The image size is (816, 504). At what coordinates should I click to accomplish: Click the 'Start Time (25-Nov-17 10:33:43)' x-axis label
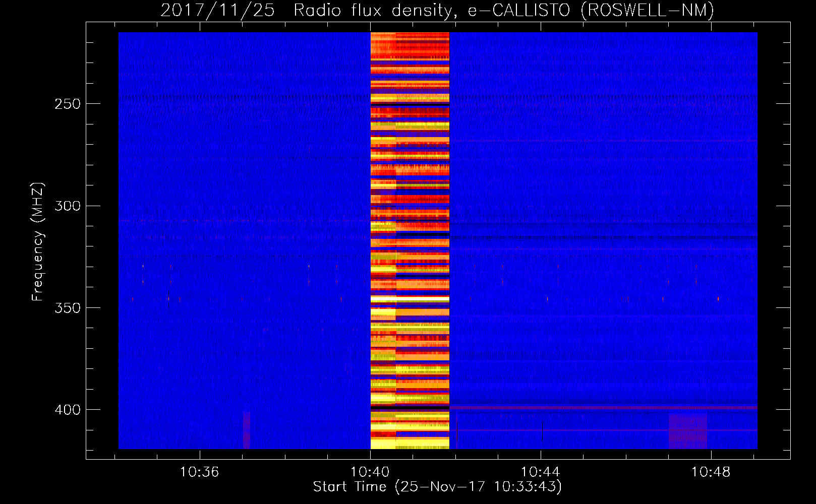[437, 487]
